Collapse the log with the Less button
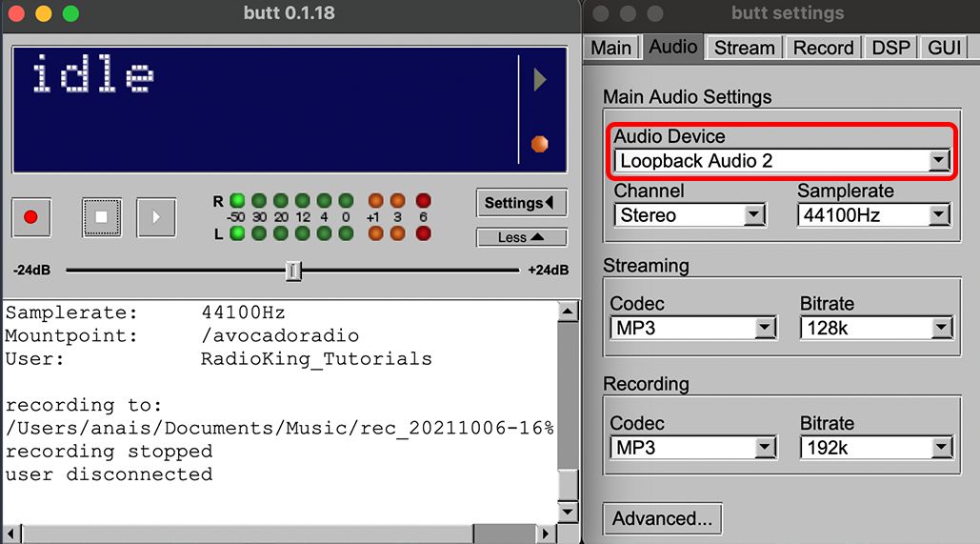 [x=521, y=237]
